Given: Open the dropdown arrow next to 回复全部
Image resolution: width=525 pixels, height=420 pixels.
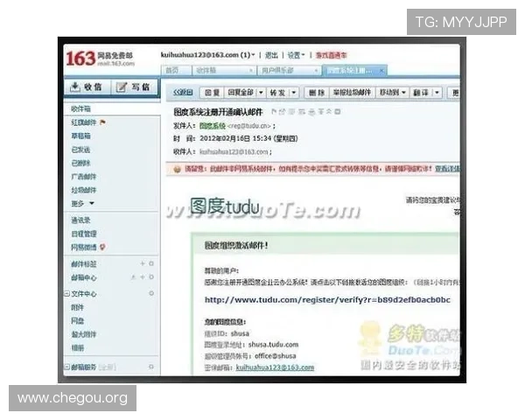Looking at the screenshot, I should tap(261, 93).
